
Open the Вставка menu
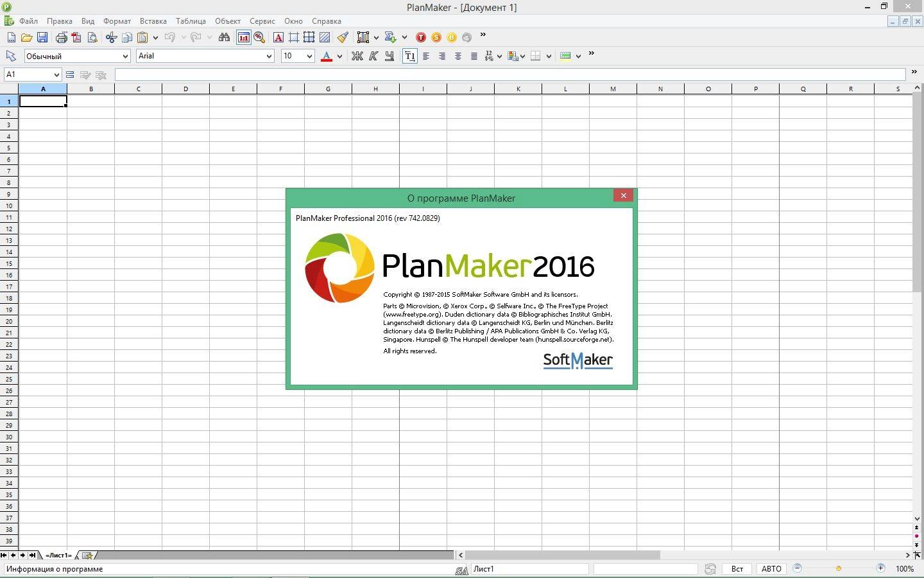point(153,21)
